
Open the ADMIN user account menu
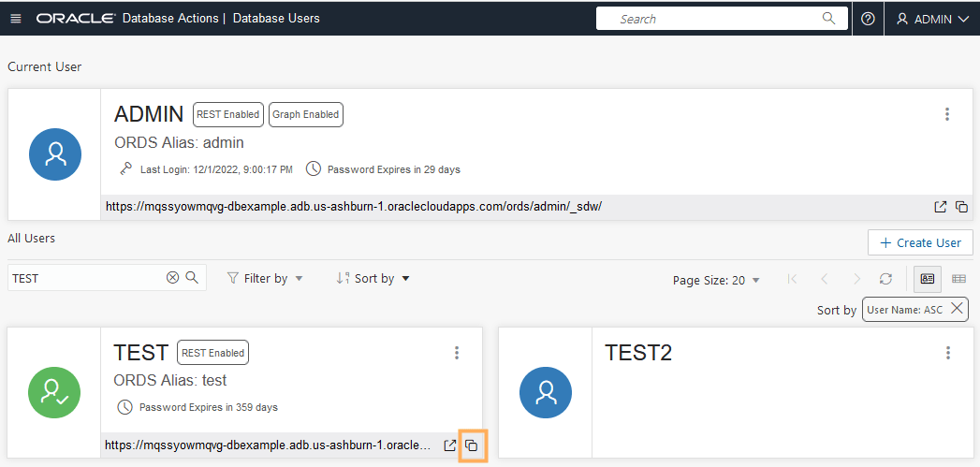pos(931,19)
